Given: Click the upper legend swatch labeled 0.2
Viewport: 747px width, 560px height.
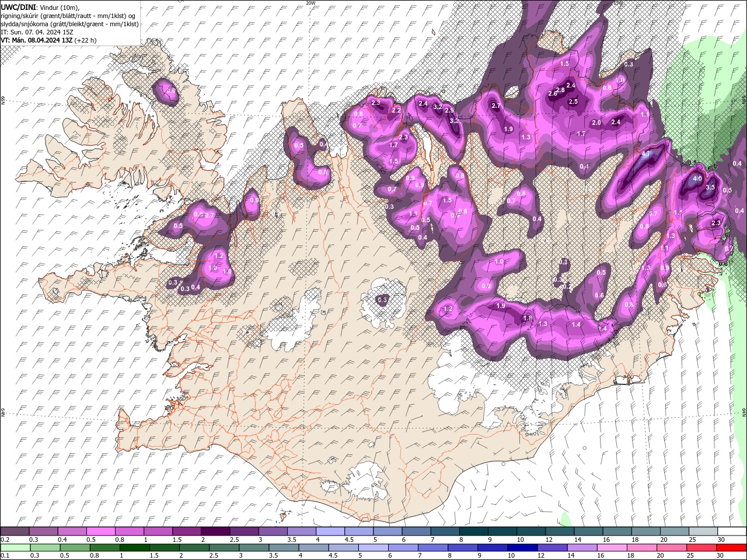Looking at the screenshot, I should (x=15, y=531).
